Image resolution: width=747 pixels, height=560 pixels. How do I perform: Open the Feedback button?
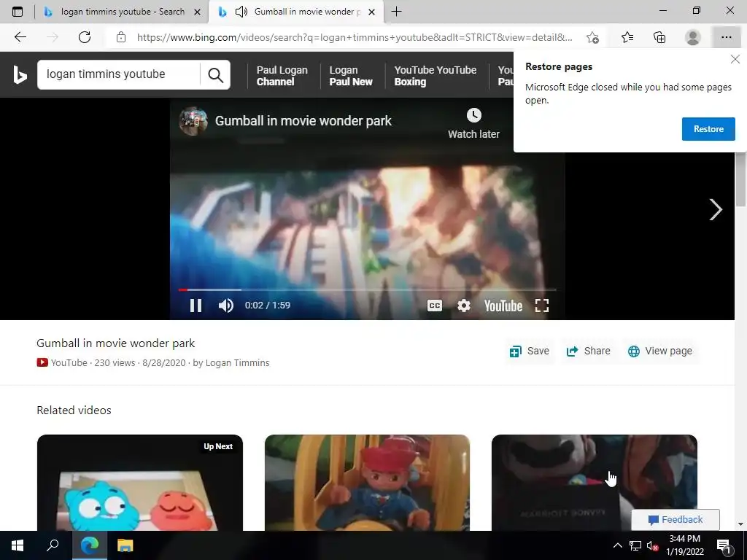click(x=675, y=519)
